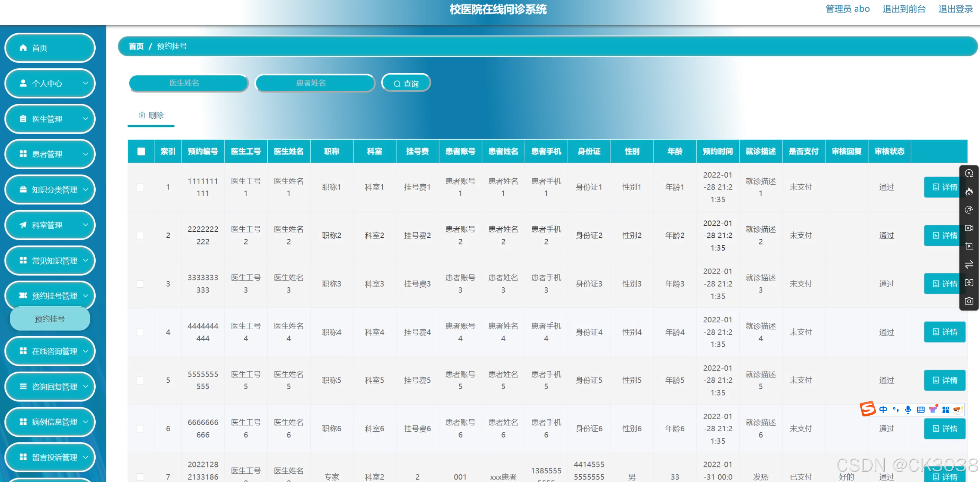Screen dimensions: 980x482
Task: Open the screen recording icon on right toolbar
Action: pos(969,246)
